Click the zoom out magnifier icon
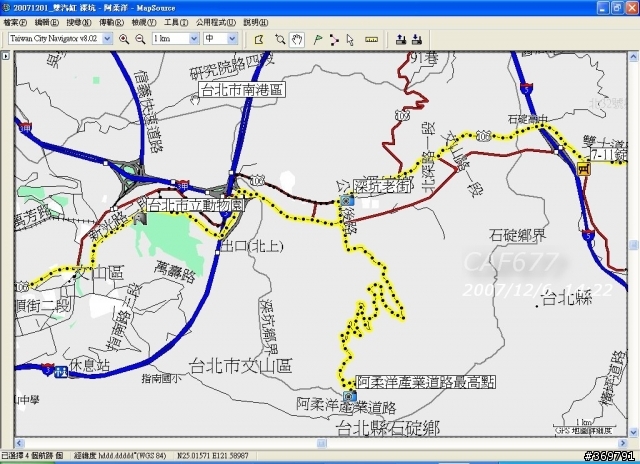This screenshot has height=464, width=640. (140, 39)
